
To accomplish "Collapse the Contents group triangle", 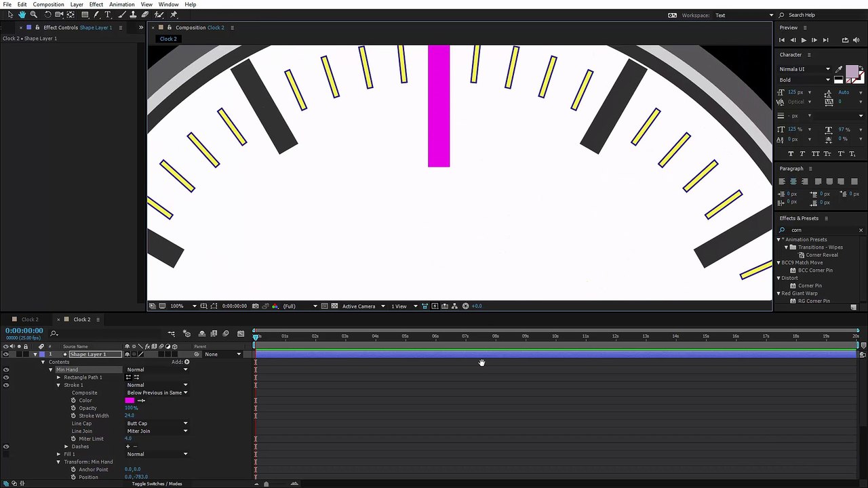I will pyautogui.click(x=43, y=362).
